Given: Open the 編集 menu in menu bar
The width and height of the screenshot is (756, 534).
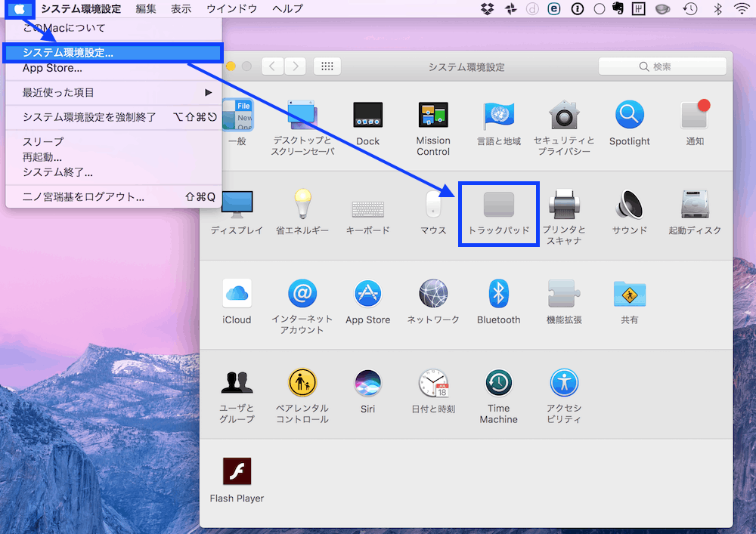Looking at the screenshot, I should tap(146, 8).
